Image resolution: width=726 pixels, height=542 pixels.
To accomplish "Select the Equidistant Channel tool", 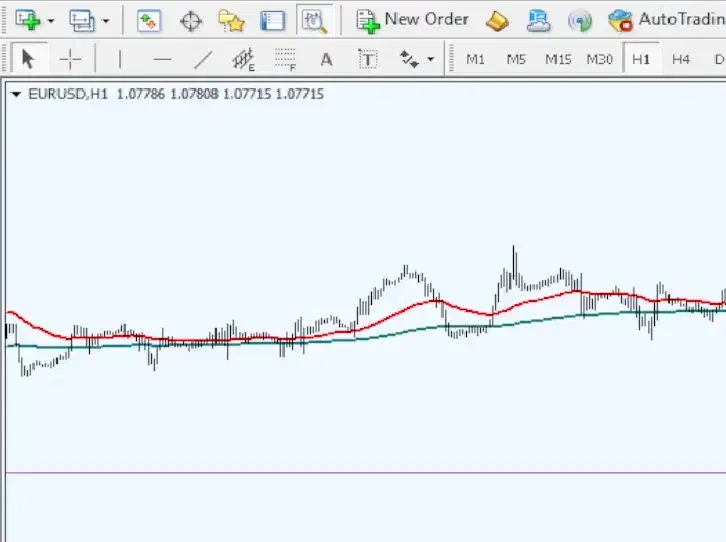I will click(x=244, y=60).
